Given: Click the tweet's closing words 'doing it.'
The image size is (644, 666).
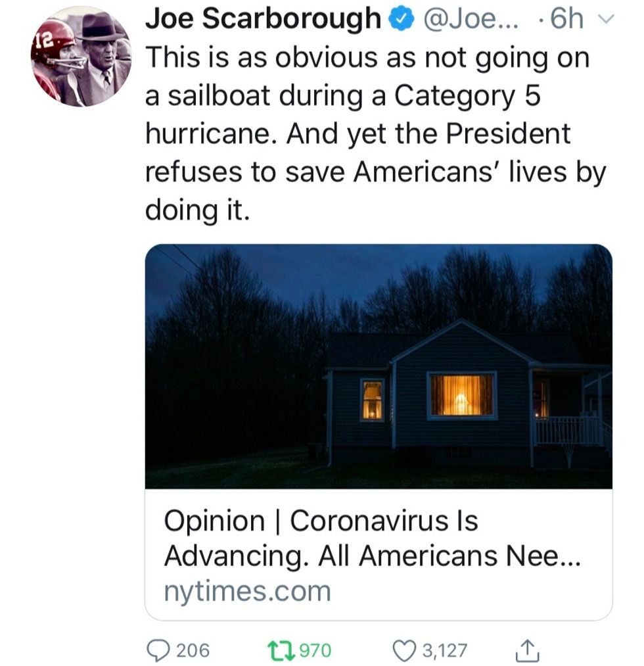Looking at the screenshot, I should point(197,209).
